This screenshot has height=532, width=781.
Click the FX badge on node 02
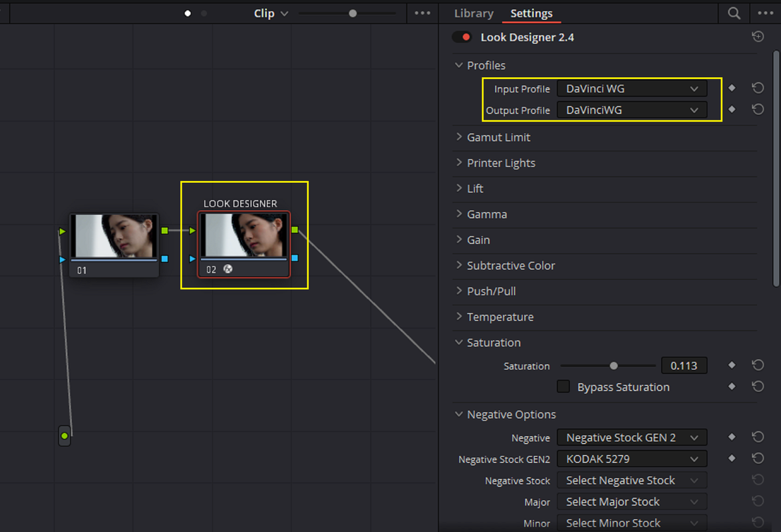(x=228, y=269)
